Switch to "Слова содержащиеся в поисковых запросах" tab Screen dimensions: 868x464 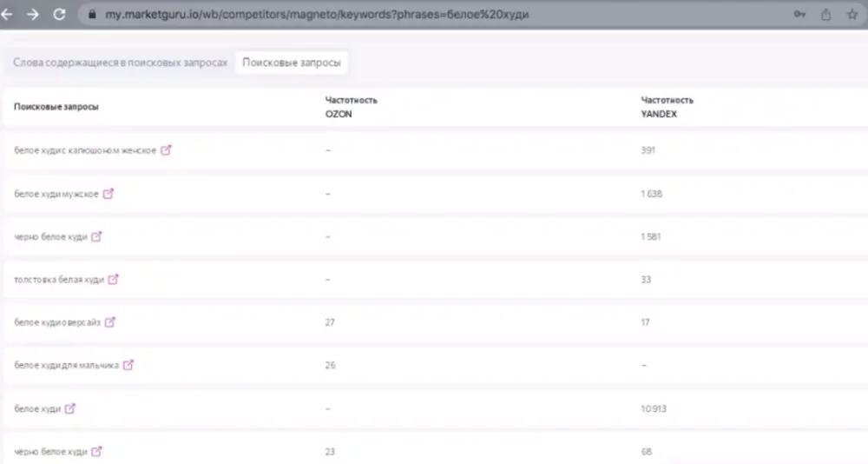121,63
